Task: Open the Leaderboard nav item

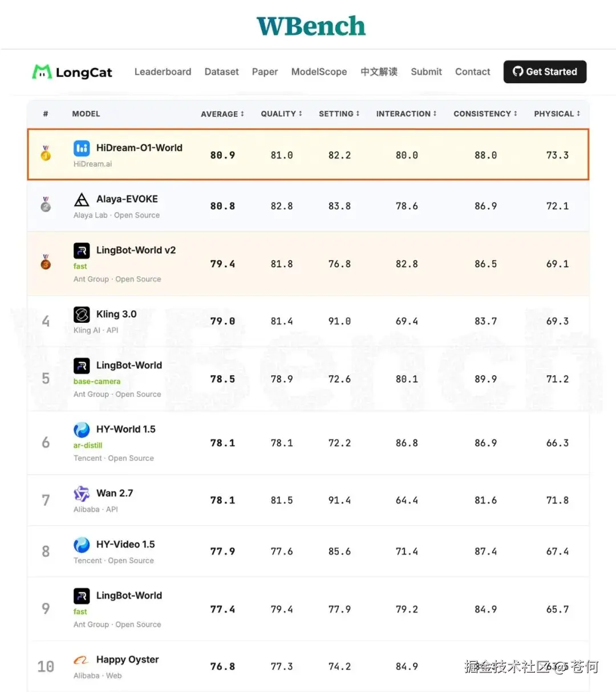Action: [x=163, y=72]
